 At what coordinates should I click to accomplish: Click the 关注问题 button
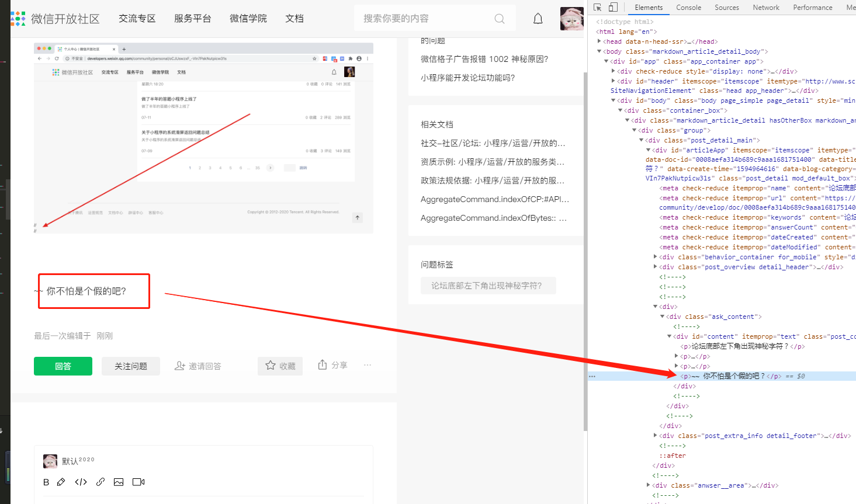[x=131, y=366]
